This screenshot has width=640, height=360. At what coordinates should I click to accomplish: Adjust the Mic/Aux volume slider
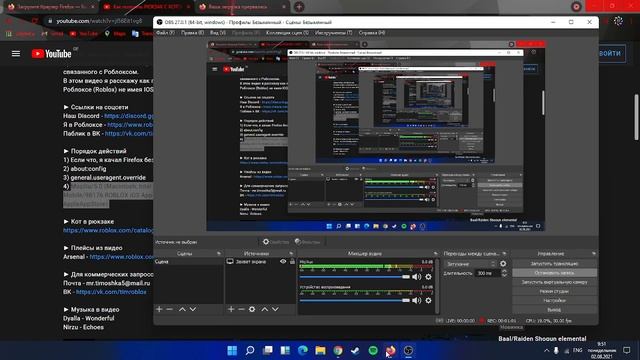click(354, 277)
